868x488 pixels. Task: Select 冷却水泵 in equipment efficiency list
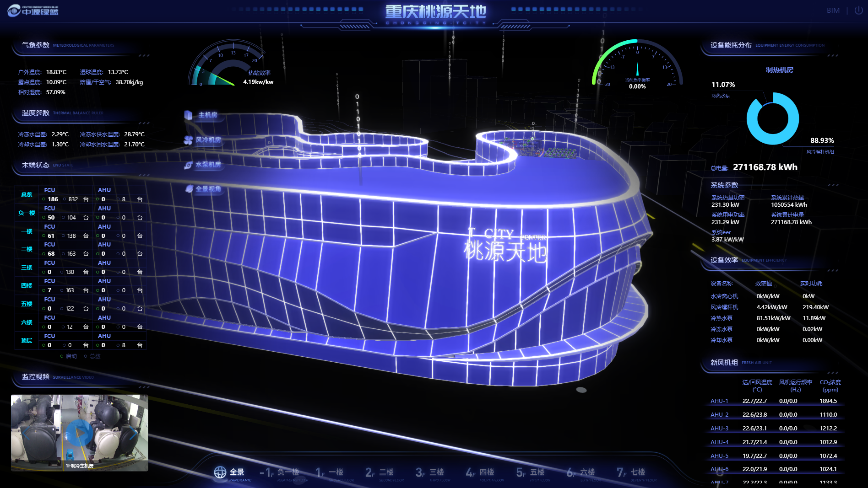(722, 340)
